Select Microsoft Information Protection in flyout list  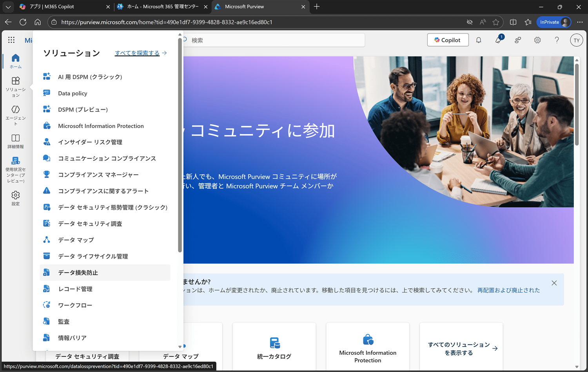coord(105,126)
